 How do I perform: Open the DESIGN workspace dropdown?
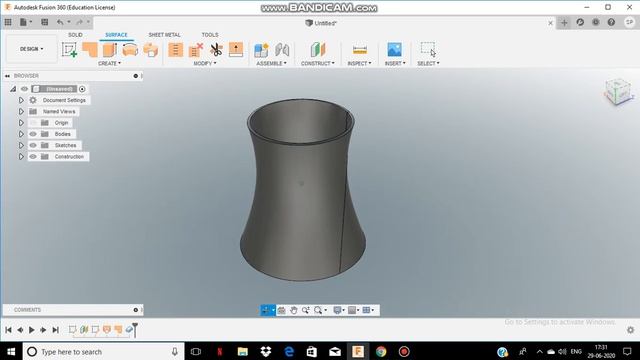(x=31, y=49)
